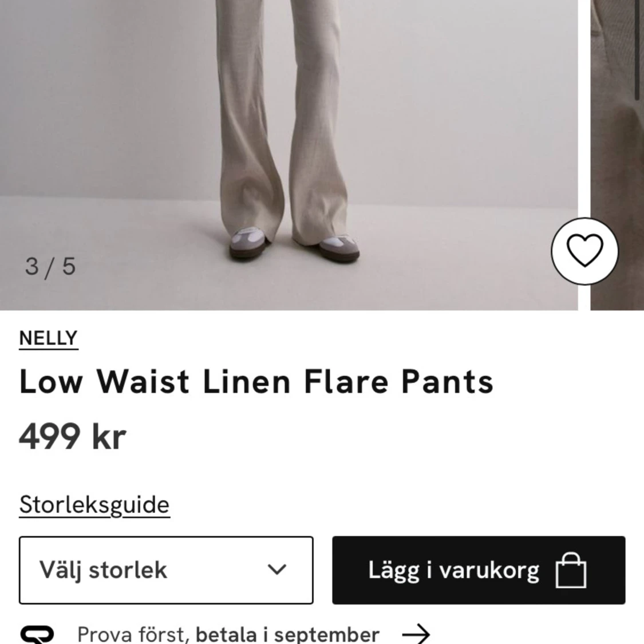
Task: Select the Low Waist Linen Flare Pants title
Action: click(x=256, y=382)
